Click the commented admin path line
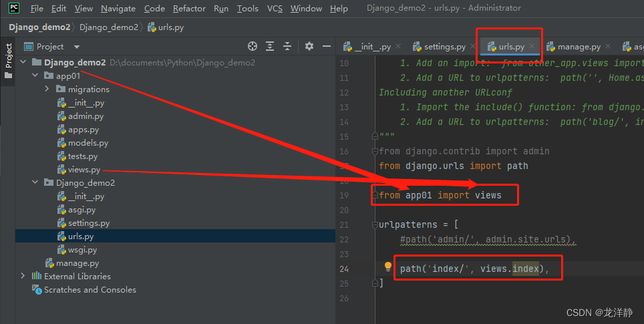Viewport: 644px width, 324px height. (x=488, y=239)
